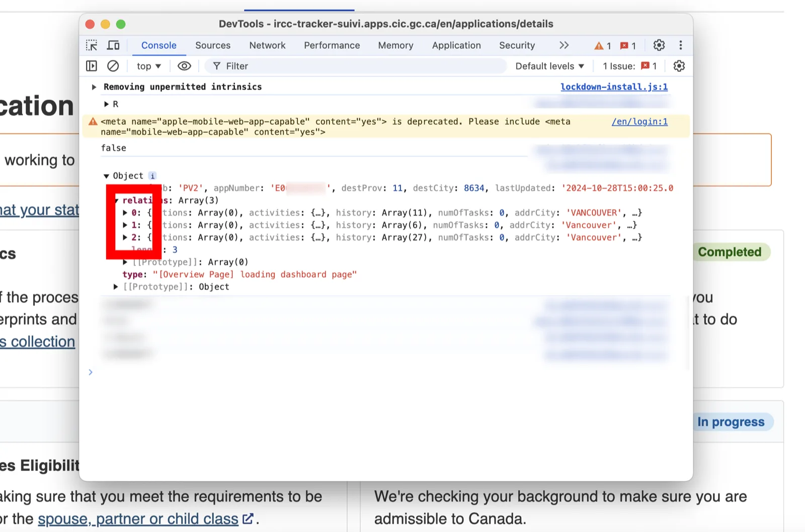Click the In progress status badge
Screen dimensions: 805x532
point(731,422)
